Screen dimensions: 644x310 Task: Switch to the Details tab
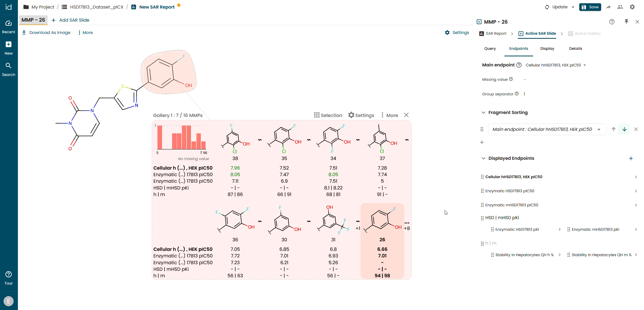pos(575,49)
